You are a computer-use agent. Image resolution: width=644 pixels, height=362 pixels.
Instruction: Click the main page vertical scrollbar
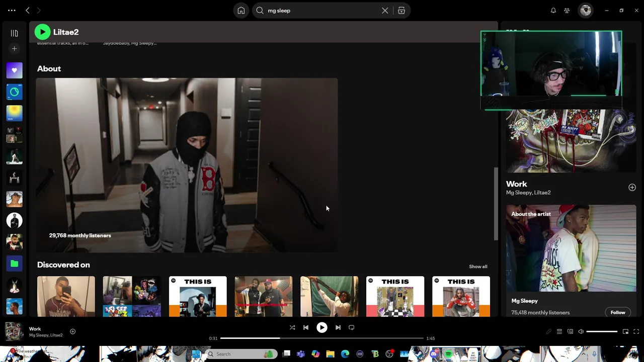[496, 204]
